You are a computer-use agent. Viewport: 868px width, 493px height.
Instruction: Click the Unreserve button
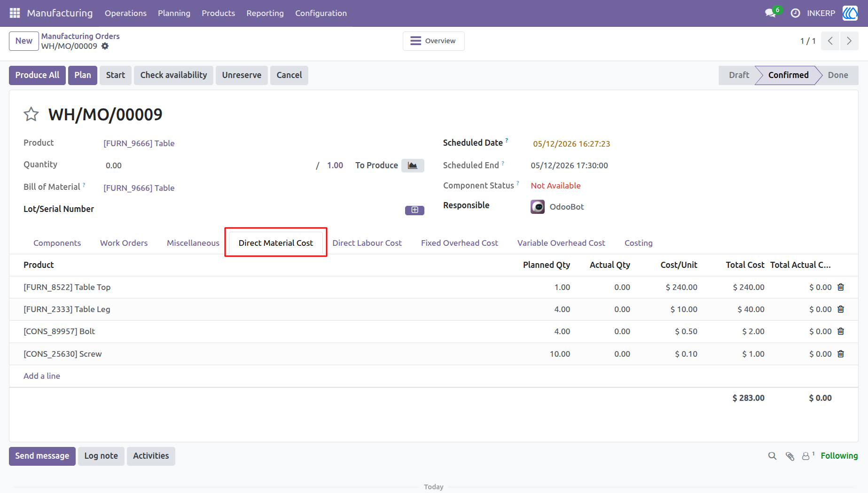coord(242,75)
